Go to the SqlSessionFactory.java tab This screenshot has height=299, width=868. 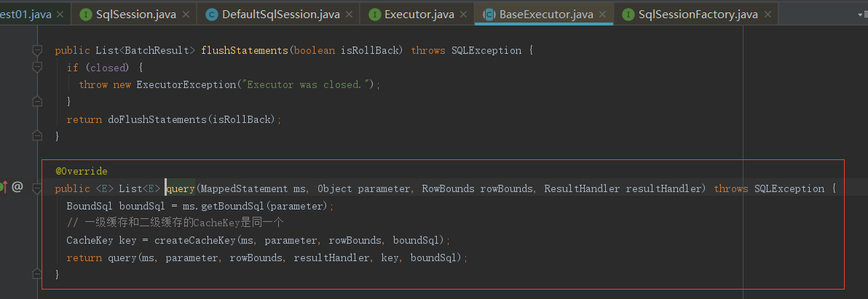[x=698, y=15]
